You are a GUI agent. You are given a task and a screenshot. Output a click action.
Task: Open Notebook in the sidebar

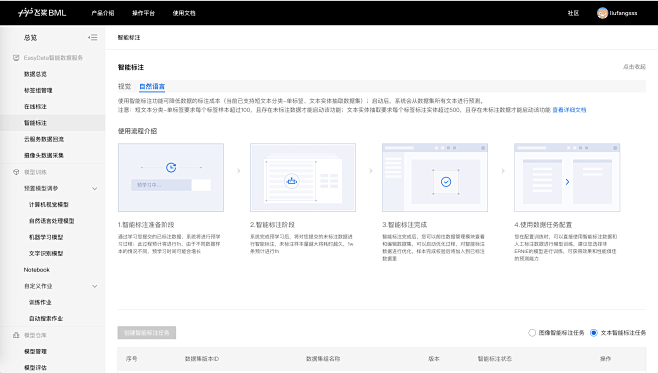[37, 270]
